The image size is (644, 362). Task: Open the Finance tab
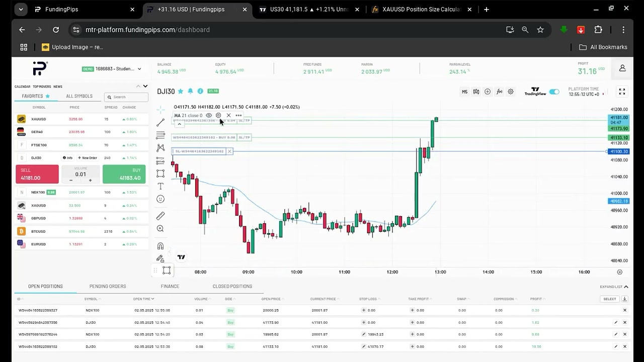click(x=170, y=287)
